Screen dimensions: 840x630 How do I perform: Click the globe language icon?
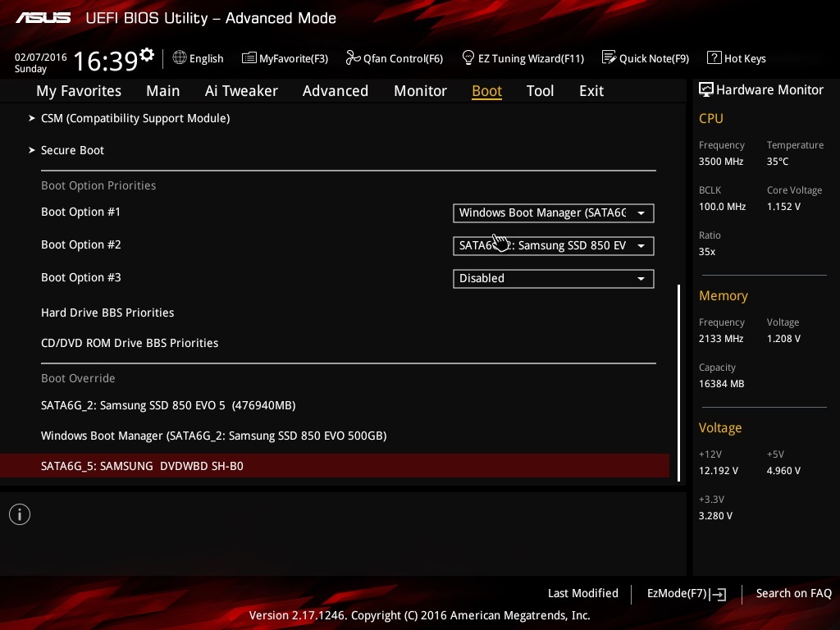(180, 57)
